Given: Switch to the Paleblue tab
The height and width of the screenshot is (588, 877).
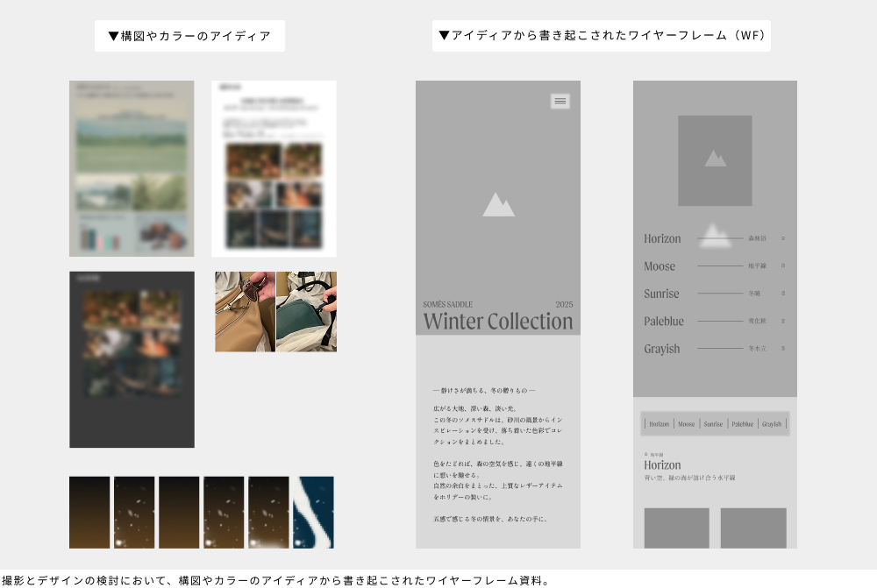Looking at the screenshot, I should (743, 424).
